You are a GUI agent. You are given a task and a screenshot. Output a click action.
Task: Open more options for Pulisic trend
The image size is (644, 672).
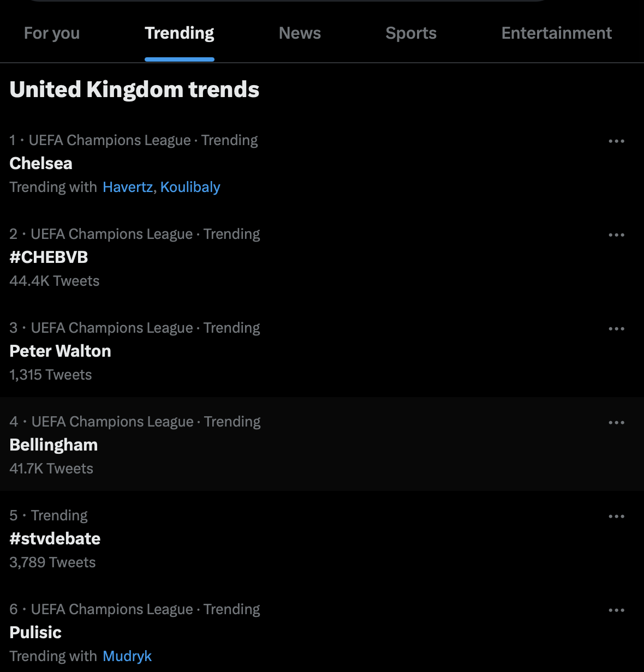616,610
